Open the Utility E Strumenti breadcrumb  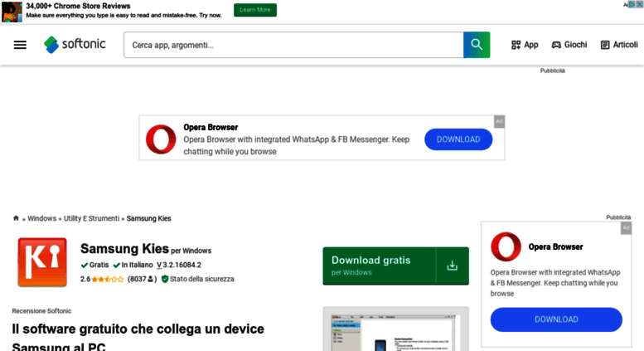click(x=91, y=218)
